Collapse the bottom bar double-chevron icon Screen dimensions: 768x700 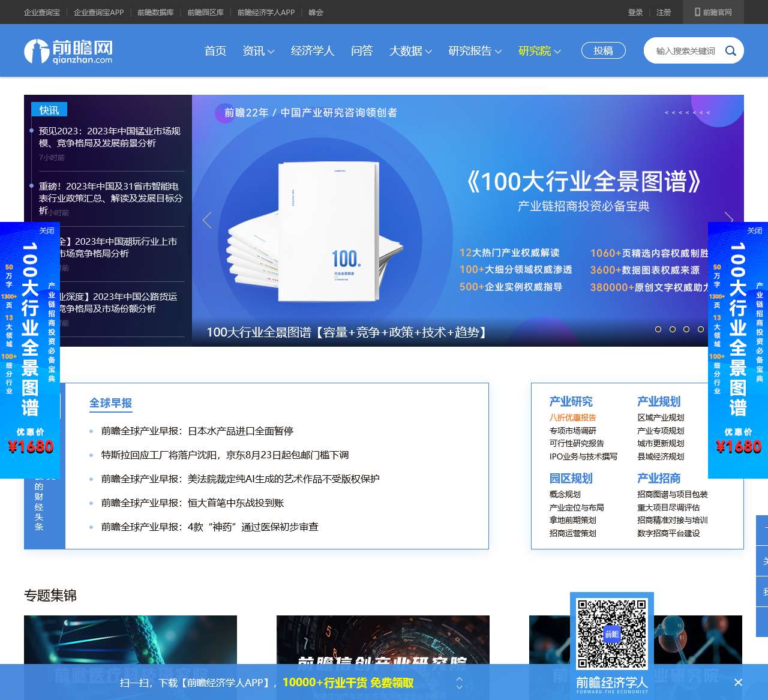pyautogui.click(x=460, y=683)
